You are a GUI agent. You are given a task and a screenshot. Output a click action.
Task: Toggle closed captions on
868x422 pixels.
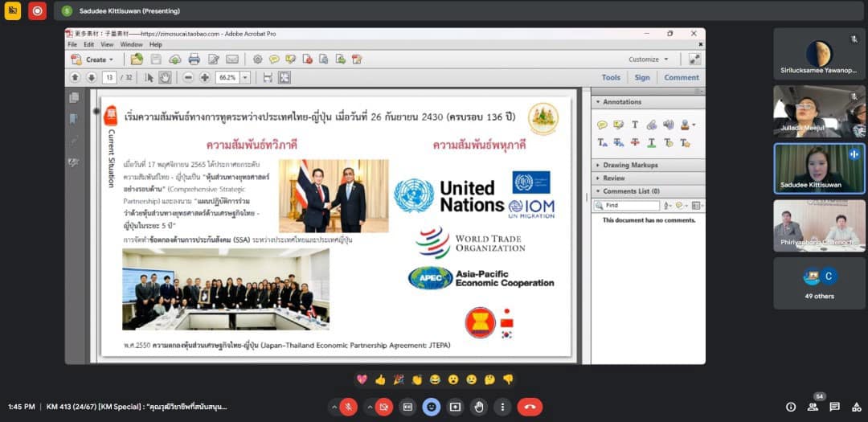point(407,407)
